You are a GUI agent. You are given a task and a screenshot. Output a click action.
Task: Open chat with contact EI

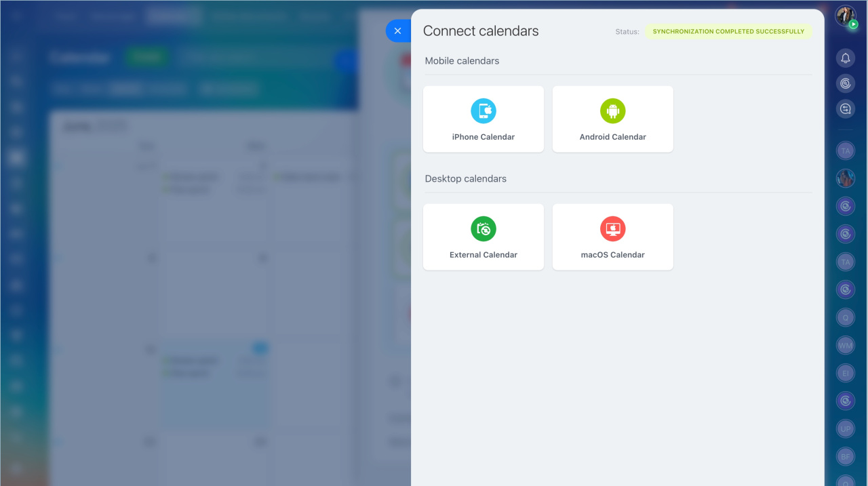click(846, 373)
